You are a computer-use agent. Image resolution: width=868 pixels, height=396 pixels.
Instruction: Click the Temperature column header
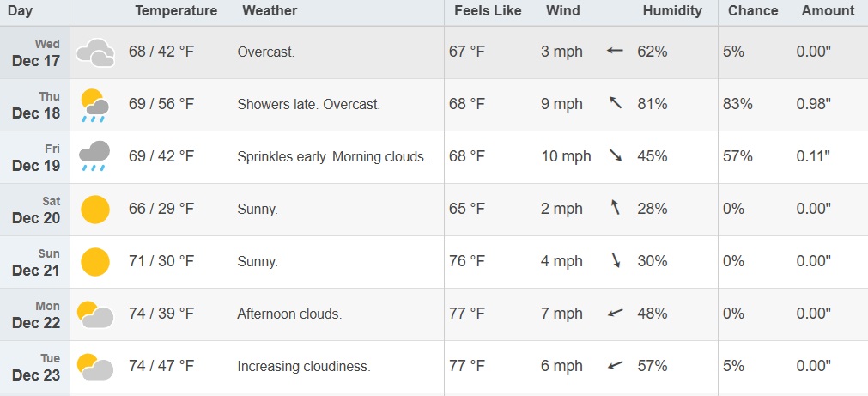[x=176, y=11]
